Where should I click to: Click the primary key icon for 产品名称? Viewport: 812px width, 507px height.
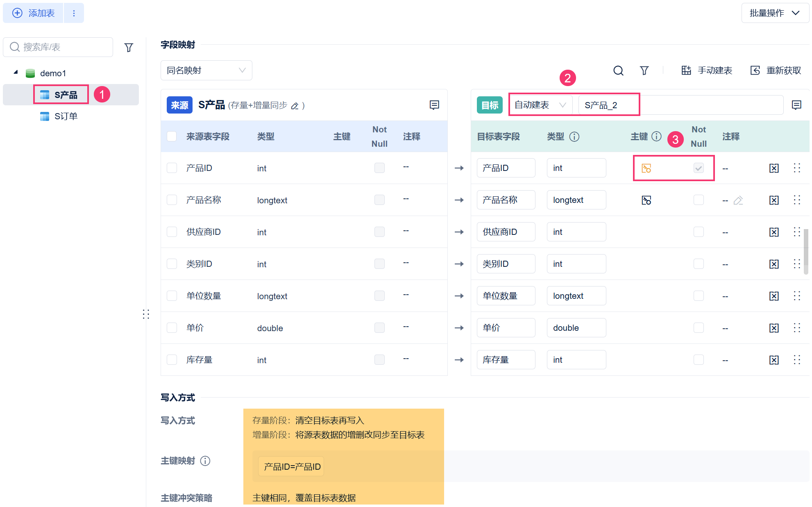pyautogui.click(x=646, y=200)
